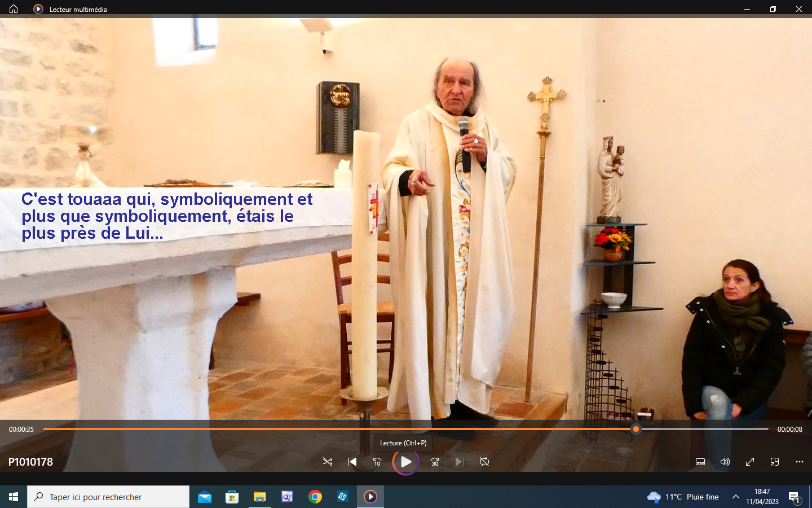Jump to the next track
The height and width of the screenshot is (508, 812).
[460, 462]
